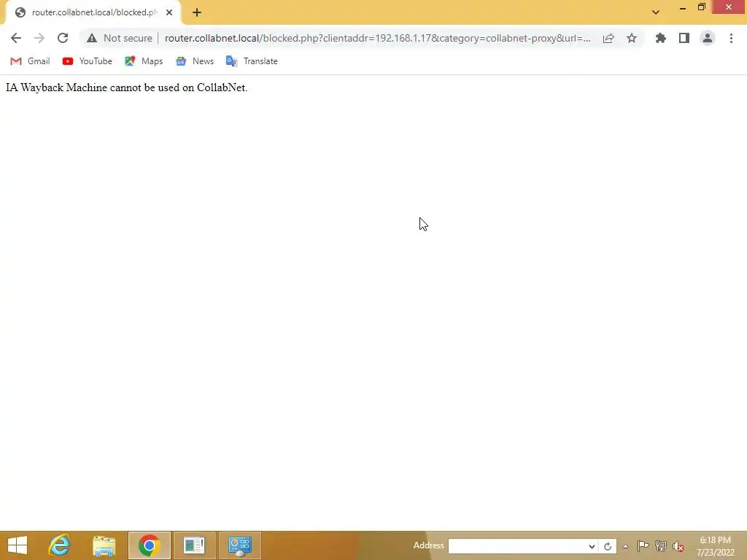
Task: Switch to router.collabnet.local/blocked tab
Action: pos(94,12)
